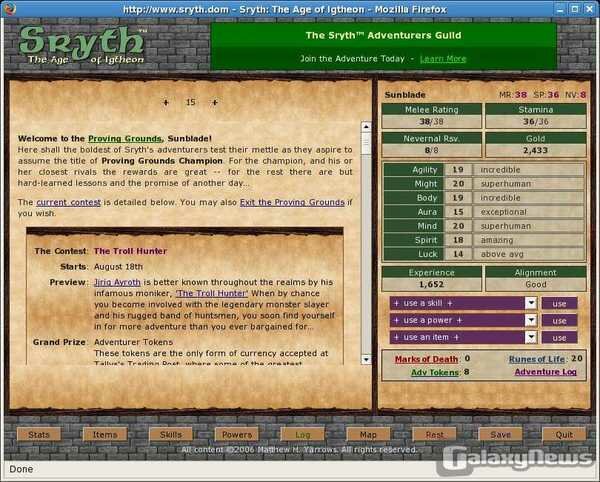Open the Map button
Viewport: 600px width, 482px height.
(x=368, y=435)
